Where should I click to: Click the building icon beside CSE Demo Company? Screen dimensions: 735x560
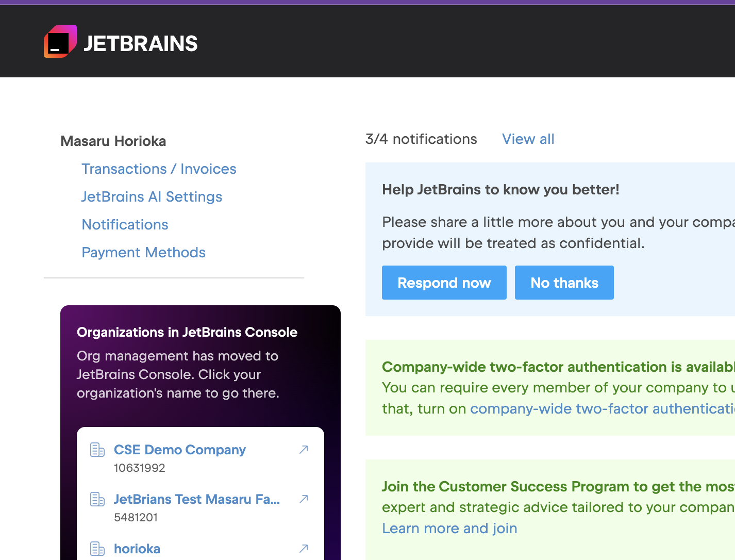97,450
